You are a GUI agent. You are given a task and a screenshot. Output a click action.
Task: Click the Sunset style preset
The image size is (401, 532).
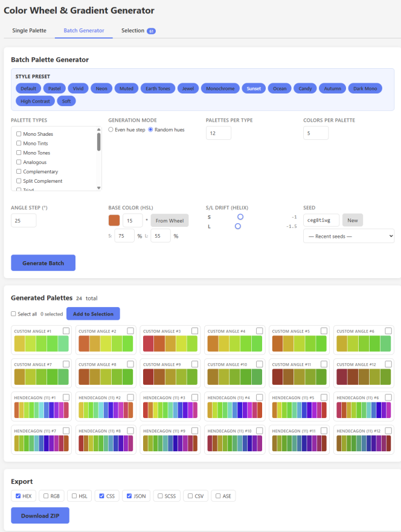click(x=254, y=89)
